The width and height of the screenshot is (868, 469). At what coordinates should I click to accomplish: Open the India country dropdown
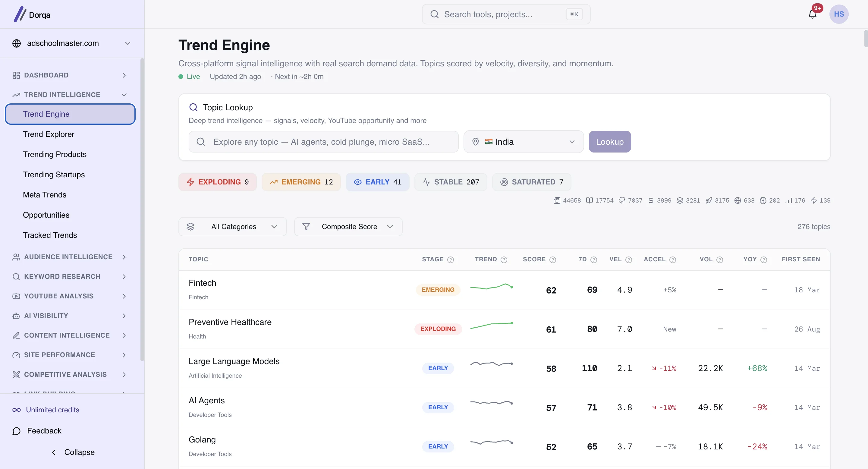pos(523,141)
